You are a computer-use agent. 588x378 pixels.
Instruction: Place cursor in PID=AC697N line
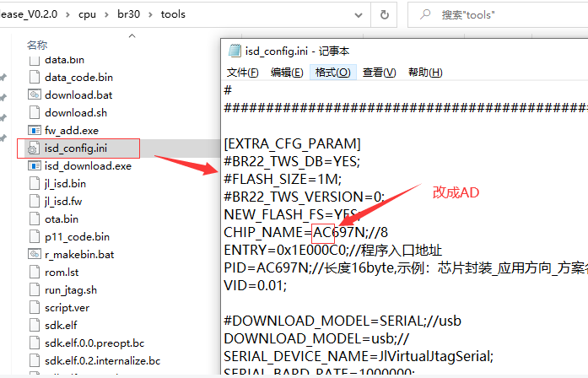[x=406, y=267]
